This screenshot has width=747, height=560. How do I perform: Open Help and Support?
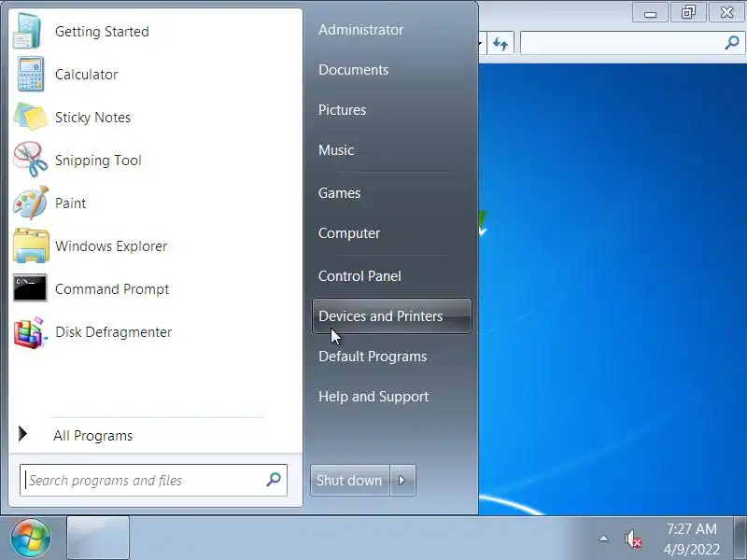[373, 397]
